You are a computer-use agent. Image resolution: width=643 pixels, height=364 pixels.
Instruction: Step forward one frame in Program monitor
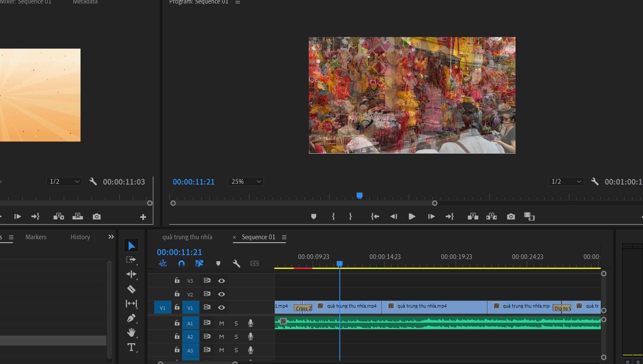click(x=431, y=216)
